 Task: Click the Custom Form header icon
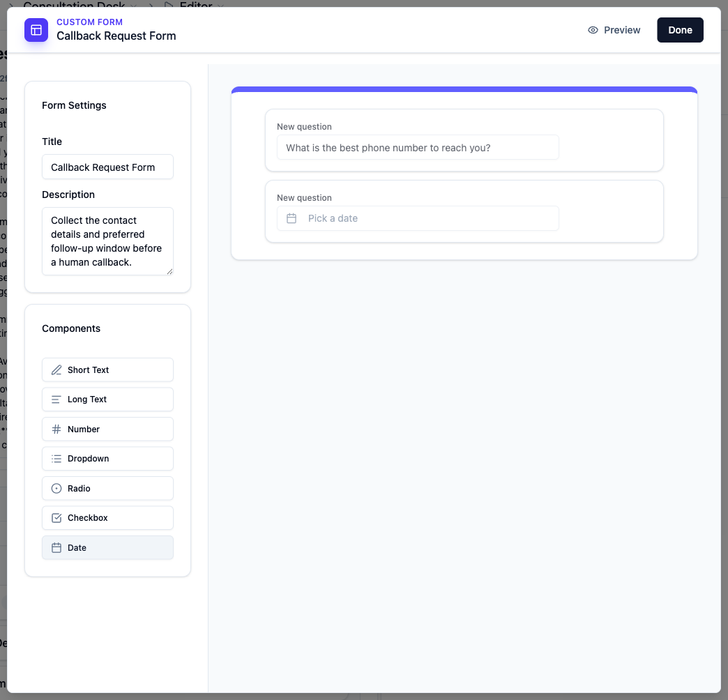[x=36, y=30]
